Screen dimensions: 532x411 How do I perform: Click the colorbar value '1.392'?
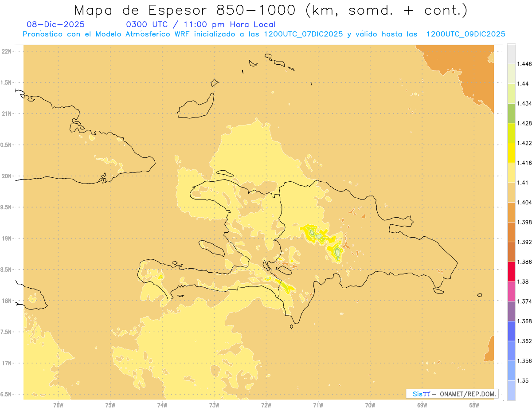pos(524,242)
